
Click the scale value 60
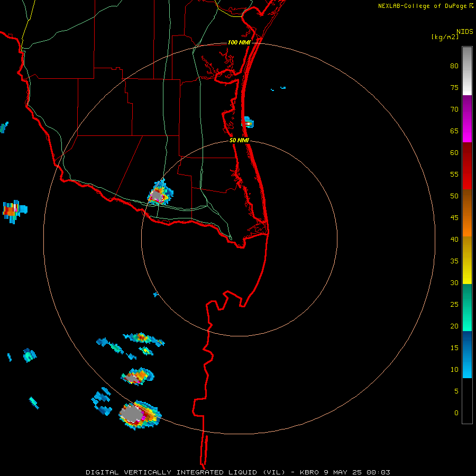(454, 153)
